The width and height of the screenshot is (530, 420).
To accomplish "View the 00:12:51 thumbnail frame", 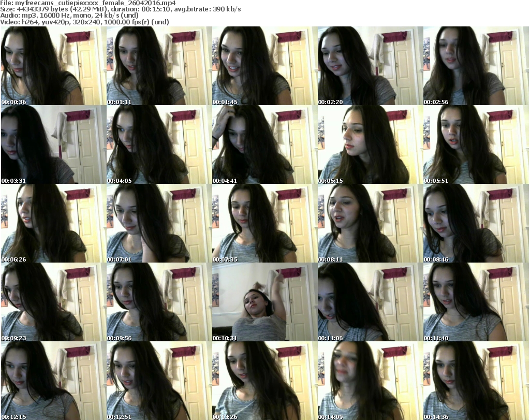I will click(x=159, y=381).
